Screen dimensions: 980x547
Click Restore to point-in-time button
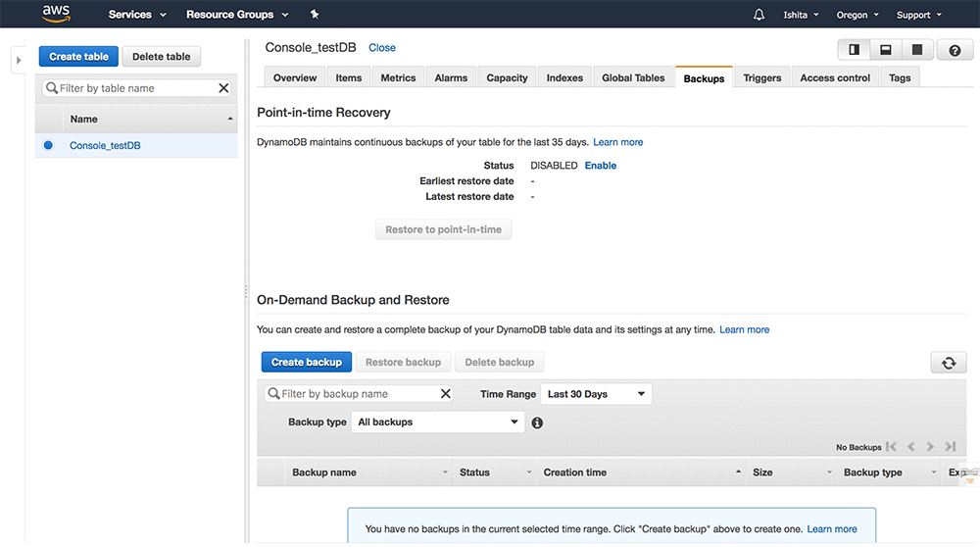point(443,229)
